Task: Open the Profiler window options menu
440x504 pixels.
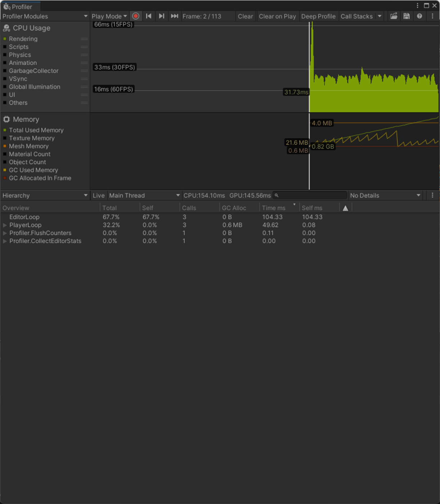Action: [417, 6]
